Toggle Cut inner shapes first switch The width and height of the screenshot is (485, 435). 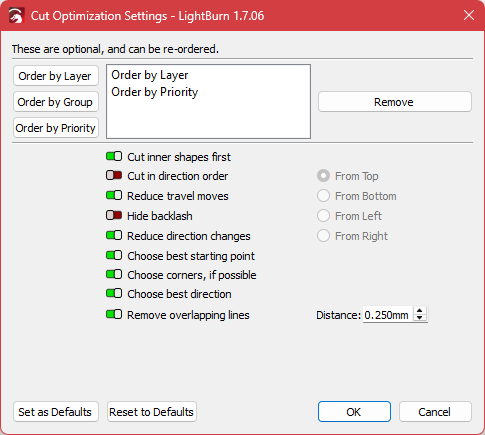pyautogui.click(x=114, y=156)
